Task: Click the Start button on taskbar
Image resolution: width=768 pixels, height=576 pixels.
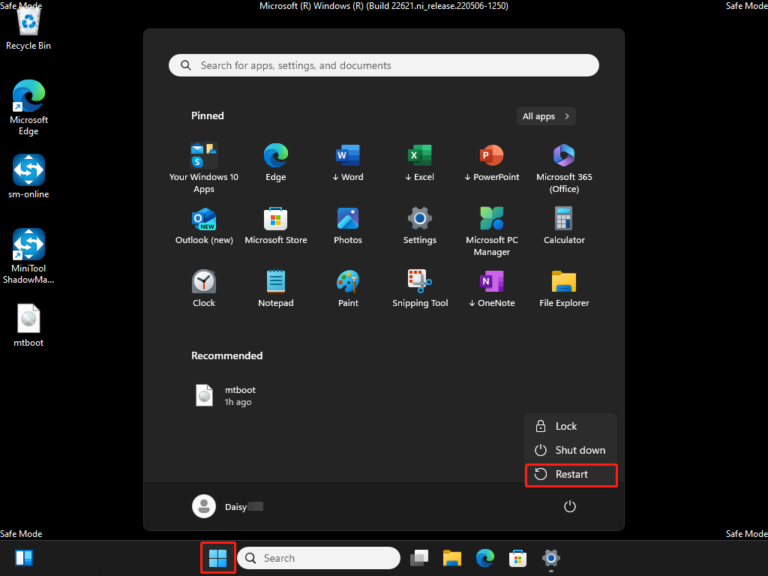Action: pyautogui.click(x=218, y=557)
